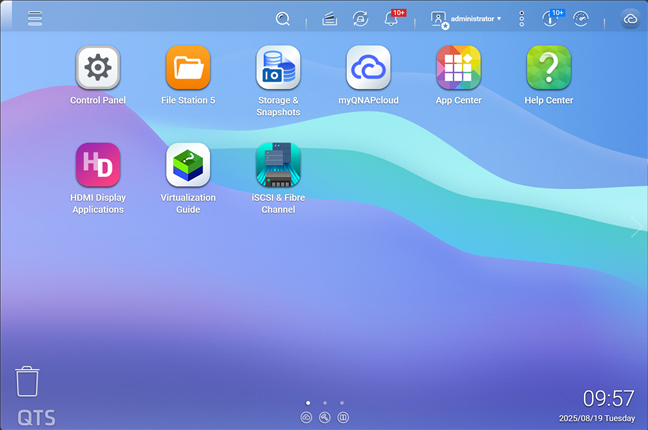
Task: Launch iSCSI & Fibre Channel
Action: pos(278,165)
